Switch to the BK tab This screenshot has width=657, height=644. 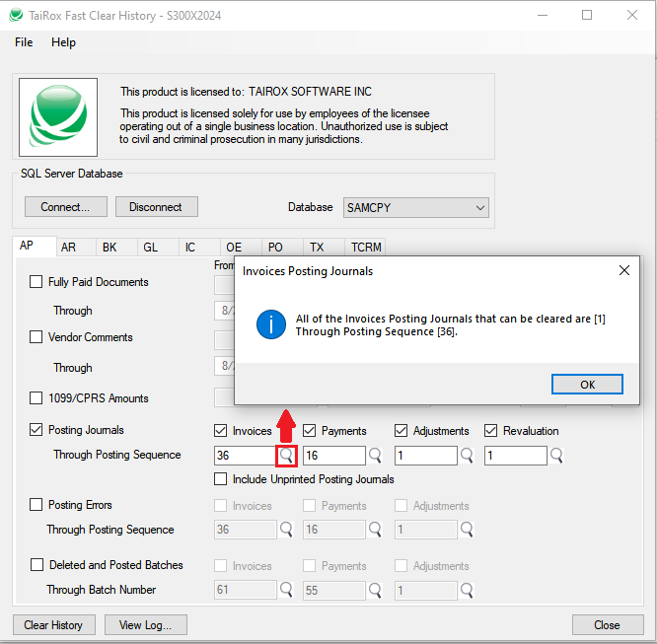point(117,248)
